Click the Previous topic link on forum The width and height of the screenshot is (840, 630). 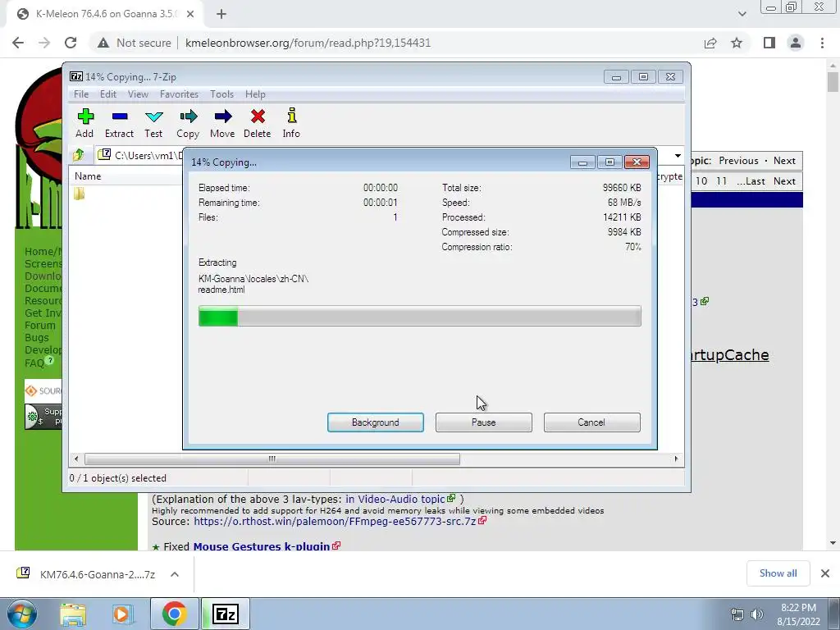tap(738, 161)
